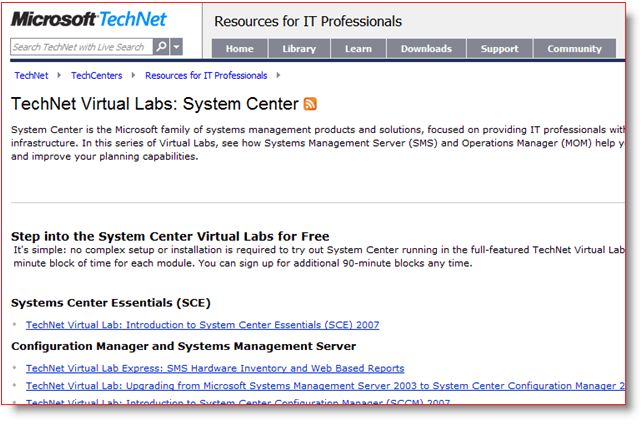Screen dimensions: 644x425
Task: Open the search options dropdown arrow
Action: (x=177, y=47)
